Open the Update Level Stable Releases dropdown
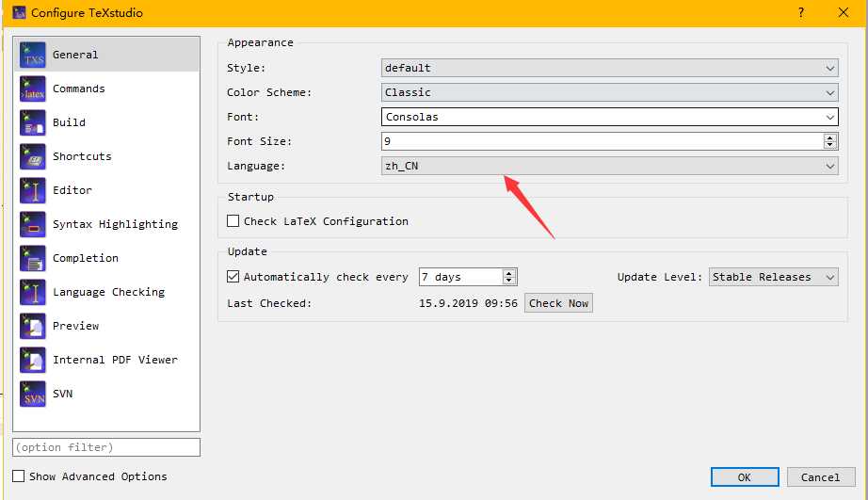This screenshot has width=868, height=500. [x=773, y=277]
